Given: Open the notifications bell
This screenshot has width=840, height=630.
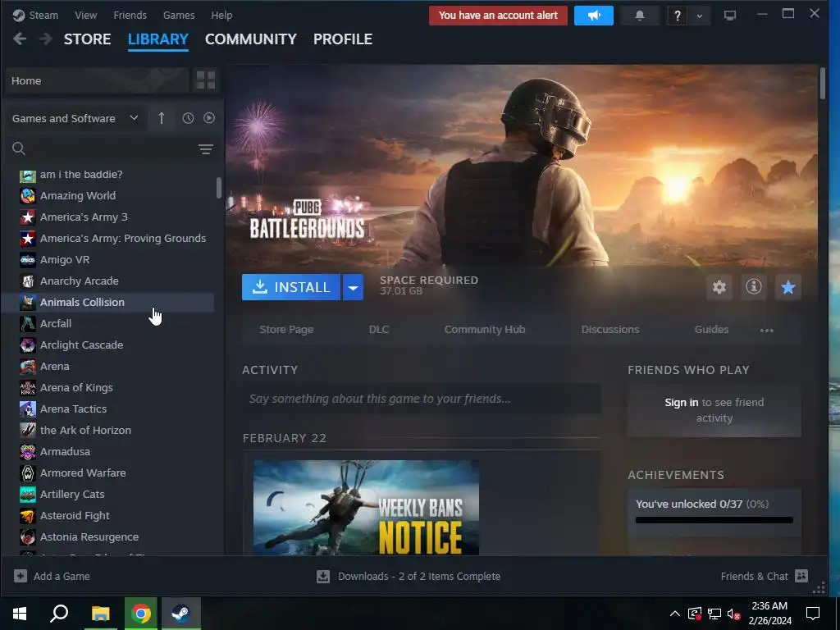Looking at the screenshot, I should [x=639, y=16].
